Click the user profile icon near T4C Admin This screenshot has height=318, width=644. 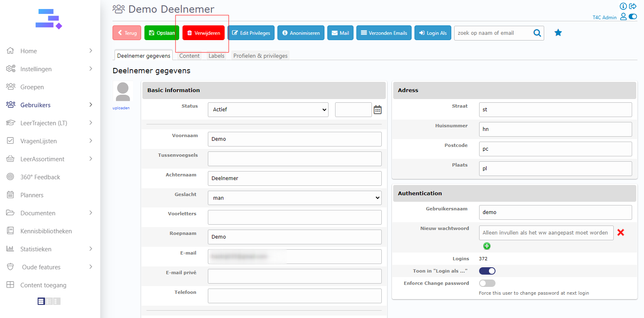pyautogui.click(x=623, y=17)
